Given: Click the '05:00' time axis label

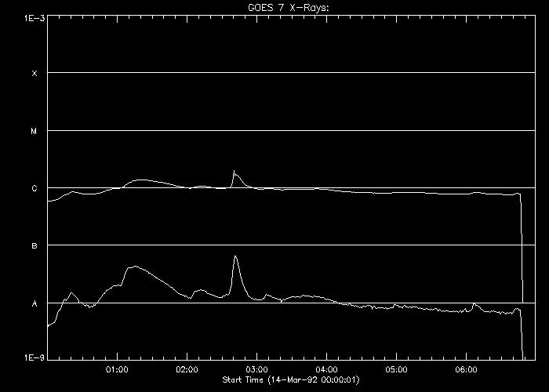Looking at the screenshot, I should 396,369.
